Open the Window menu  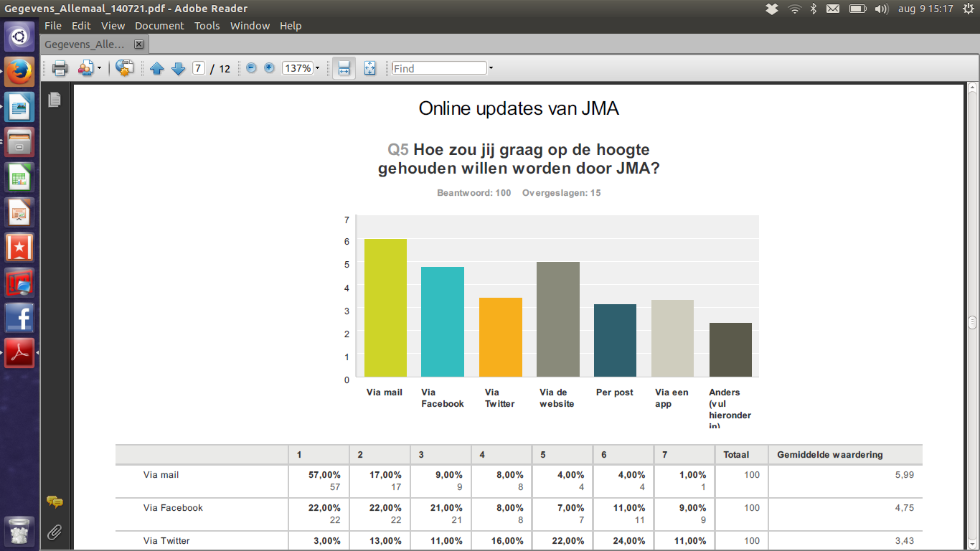click(250, 26)
